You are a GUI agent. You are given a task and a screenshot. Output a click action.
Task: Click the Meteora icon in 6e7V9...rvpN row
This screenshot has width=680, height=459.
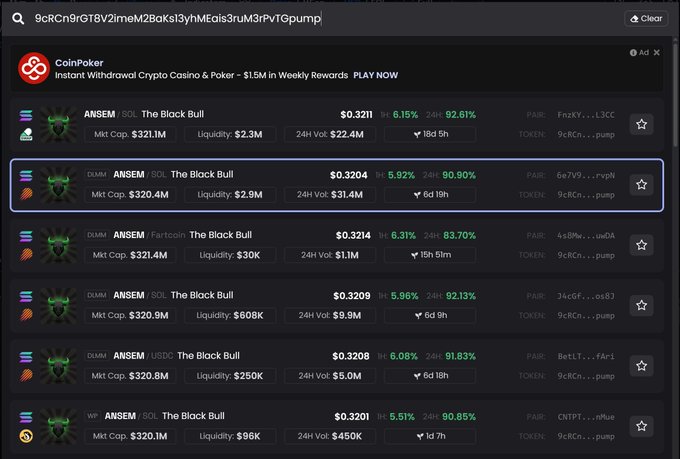coord(26,194)
